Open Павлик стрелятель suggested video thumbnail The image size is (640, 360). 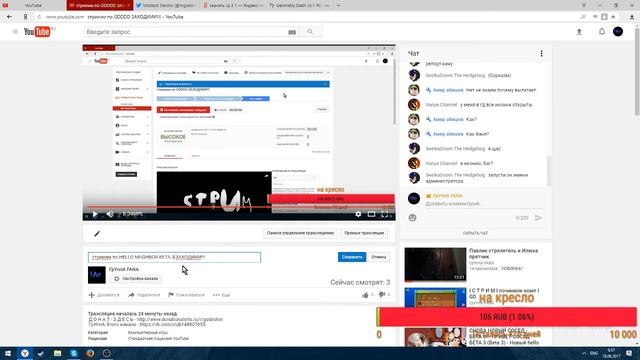tap(435, 264)
